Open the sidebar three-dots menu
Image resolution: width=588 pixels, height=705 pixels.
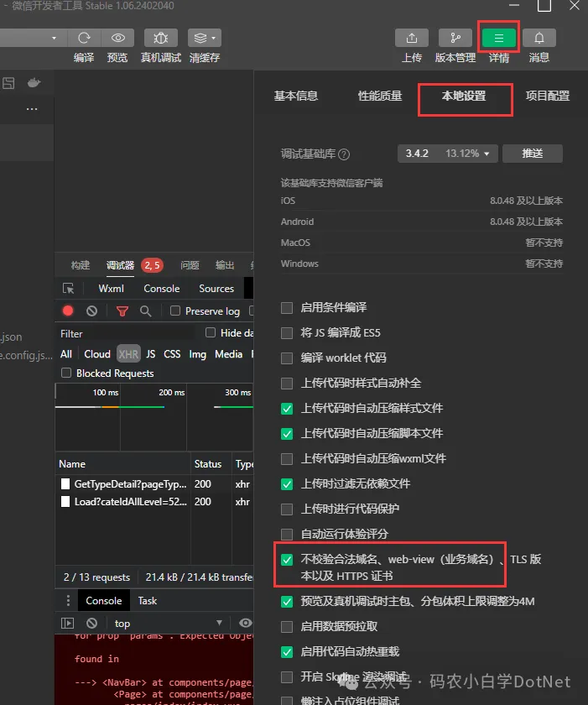pos(32,109)
